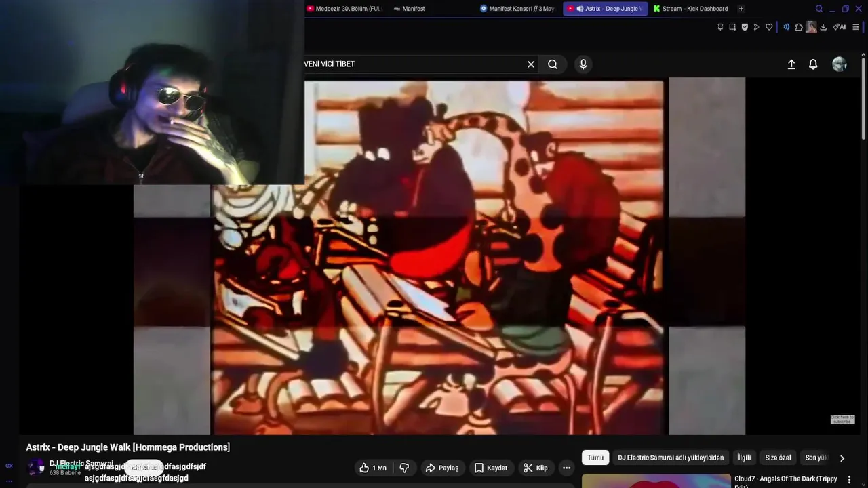Click the subscribe watermark in video corner
The width and height of the screenshot is (868, 488).
(842, 420)
